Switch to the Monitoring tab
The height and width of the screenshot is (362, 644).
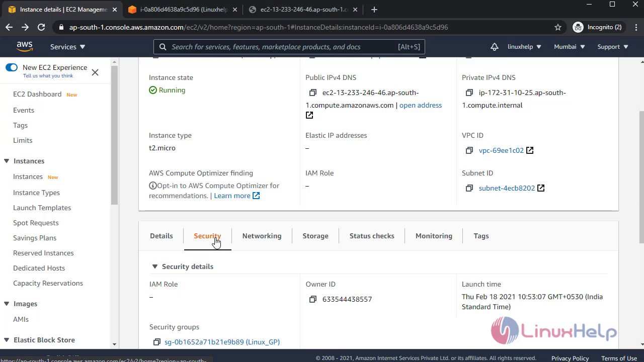tap(434, 236)
